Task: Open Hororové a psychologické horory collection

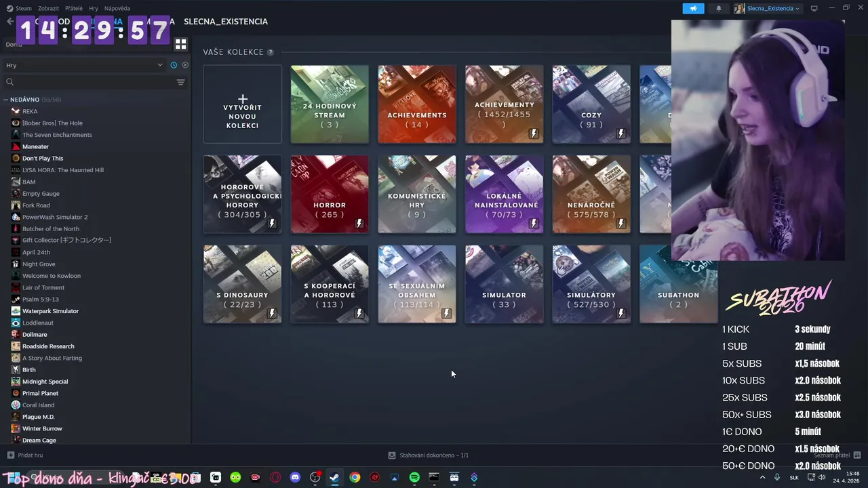Action: pyautogui.click(x=242, y=195)
